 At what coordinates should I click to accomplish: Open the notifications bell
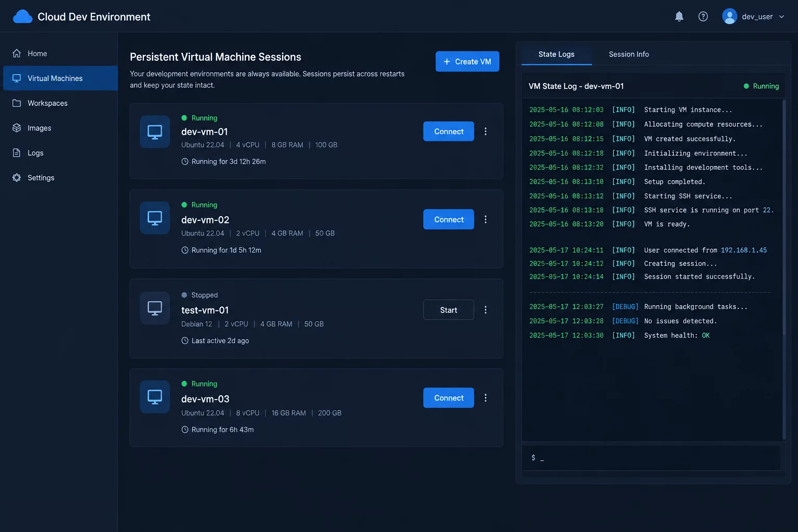[679, 17]
